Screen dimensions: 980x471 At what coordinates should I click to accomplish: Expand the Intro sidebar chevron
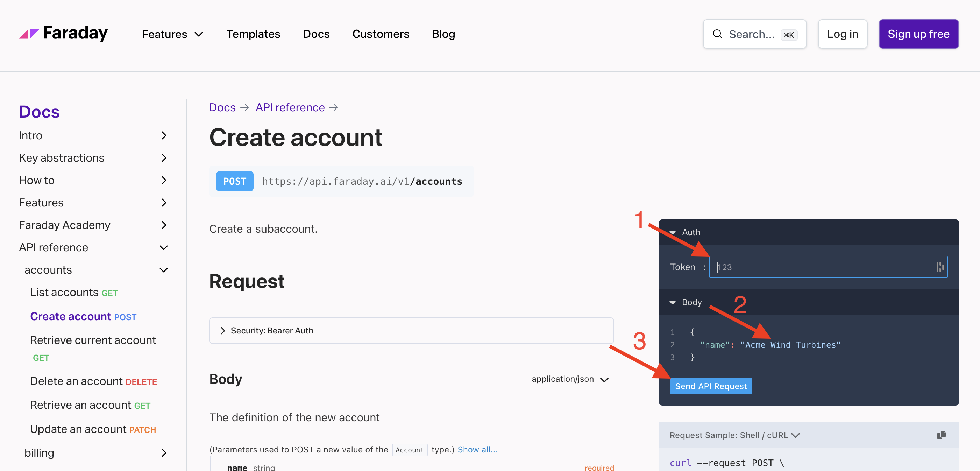click(164, 135)
